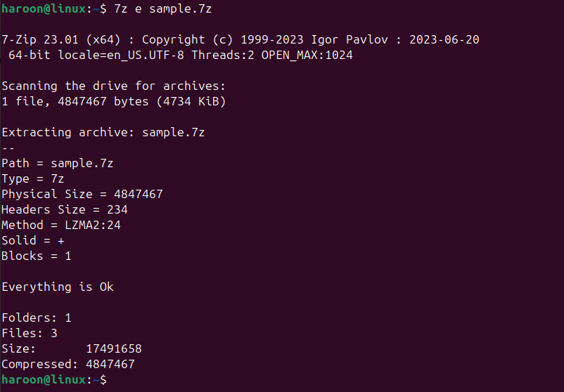Image resolution: width=564 pixels, height=392 pixels.
Task: Click the "Physical Size = 4847467" line
Action: point(82,194)
